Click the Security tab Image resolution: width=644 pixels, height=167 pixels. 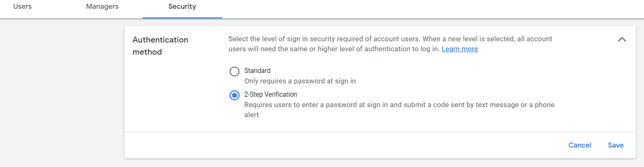click(x=182, y=7)
